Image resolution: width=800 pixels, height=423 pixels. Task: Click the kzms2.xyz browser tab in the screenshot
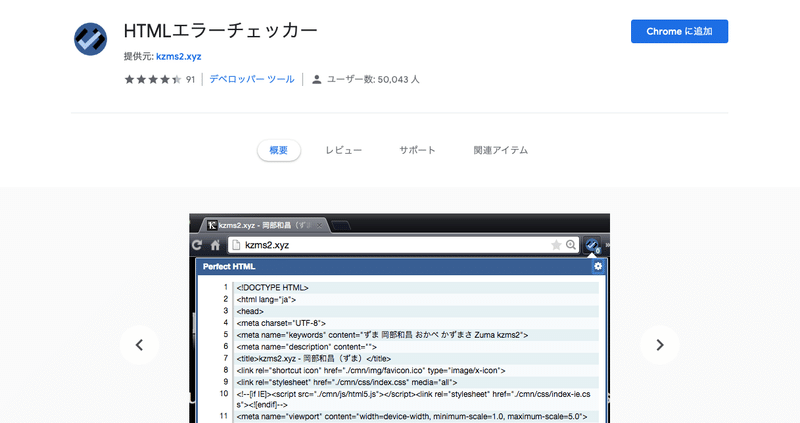point(265,225)
